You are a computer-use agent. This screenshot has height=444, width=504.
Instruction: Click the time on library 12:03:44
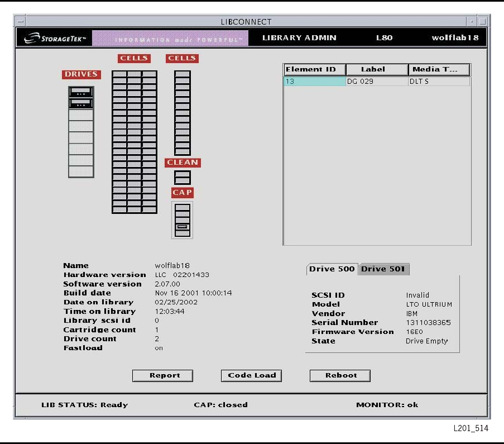click(169, 312)
